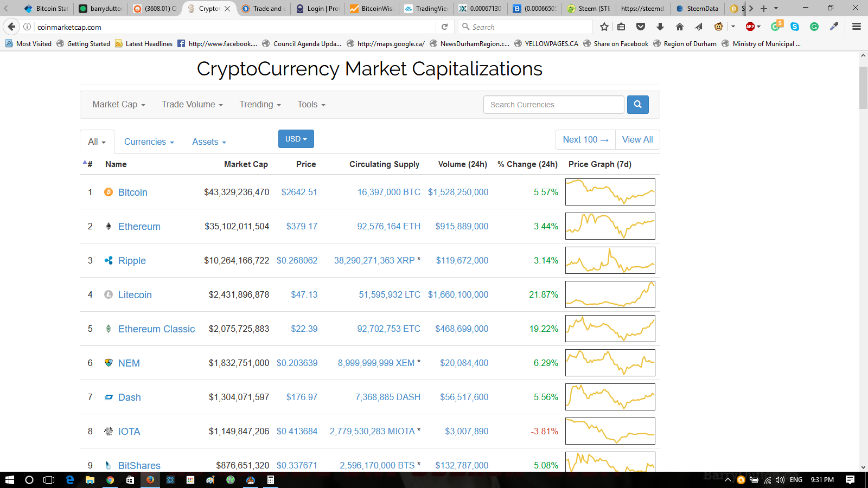Open Windows action center notifications
The image size is (868, 488).
[x=850, y=480]
